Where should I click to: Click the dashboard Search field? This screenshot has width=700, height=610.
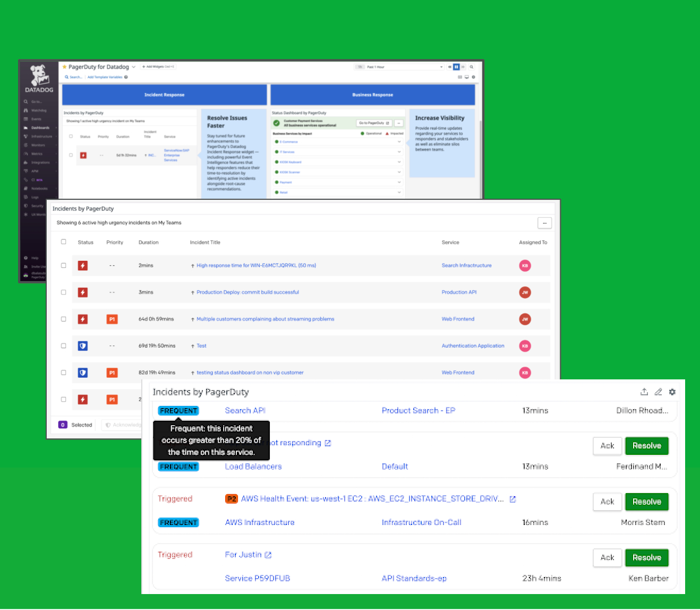(x=74, y=77)
